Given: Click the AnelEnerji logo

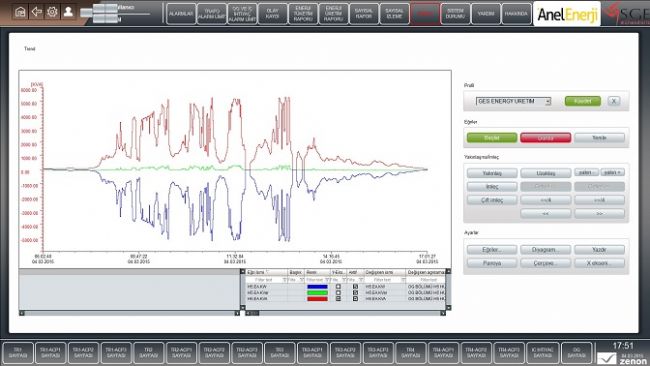Looking at the screenshot, I should (x=567, y=14).
